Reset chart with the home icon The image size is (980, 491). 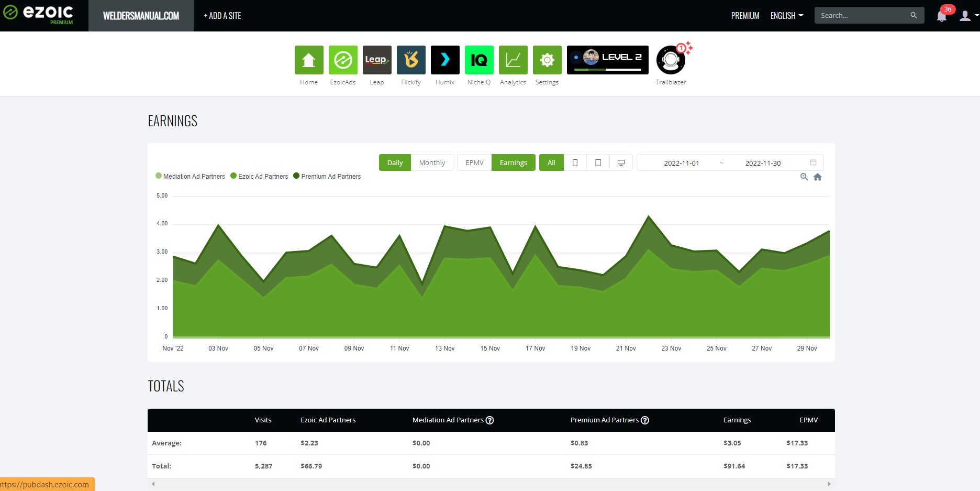818,177
